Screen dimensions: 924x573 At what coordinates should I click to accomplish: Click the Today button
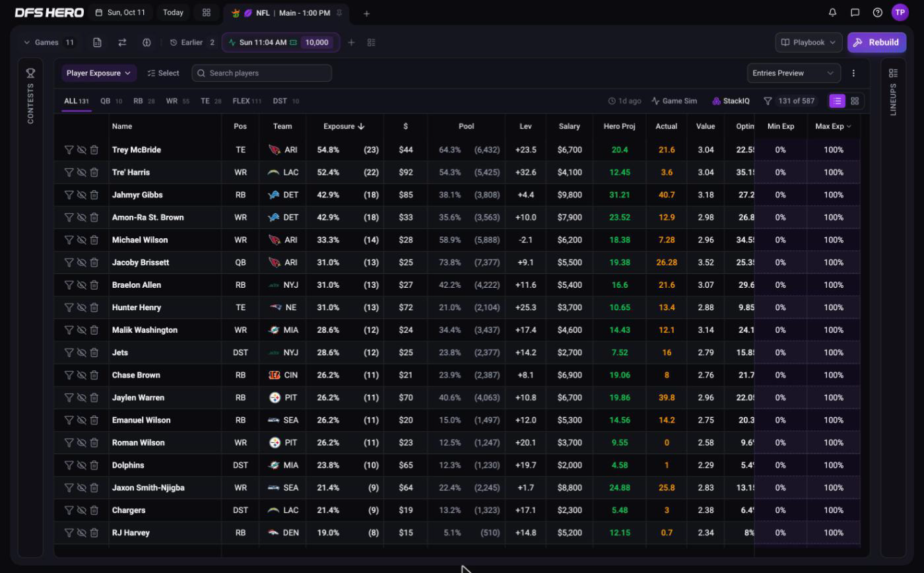point(173,13)
